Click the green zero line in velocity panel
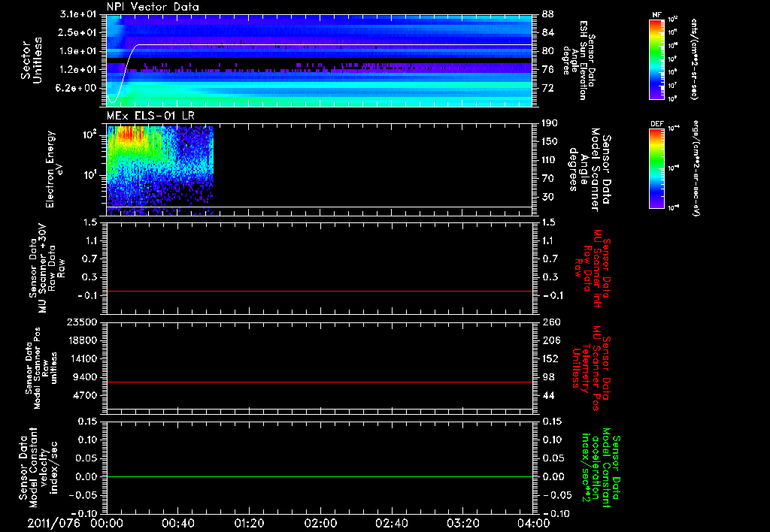Screen dimensions: 770x532 click(x=319, y=476)
